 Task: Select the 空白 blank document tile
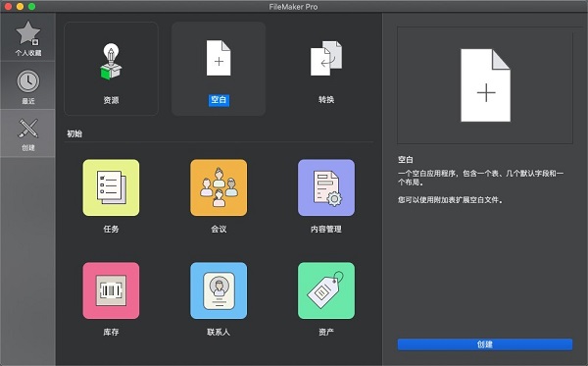[x=219, y=69]
